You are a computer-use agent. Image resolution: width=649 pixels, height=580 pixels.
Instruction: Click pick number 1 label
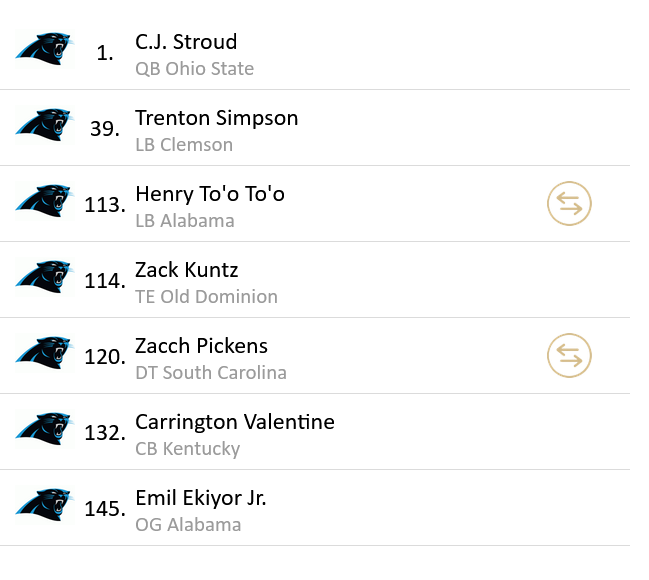(x=105, y=54)
